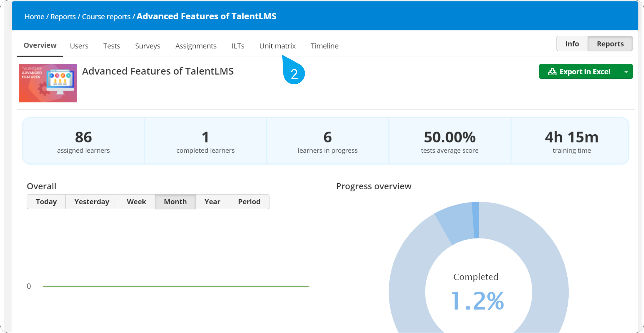Click the completed slice of progress donut

pos(476,220)
